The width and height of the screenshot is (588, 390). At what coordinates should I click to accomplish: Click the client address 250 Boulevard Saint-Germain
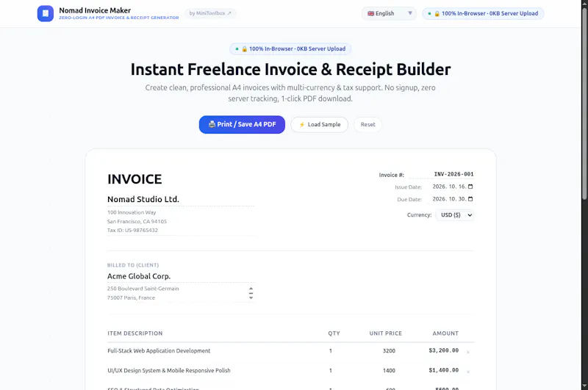[x=143, y=289]
